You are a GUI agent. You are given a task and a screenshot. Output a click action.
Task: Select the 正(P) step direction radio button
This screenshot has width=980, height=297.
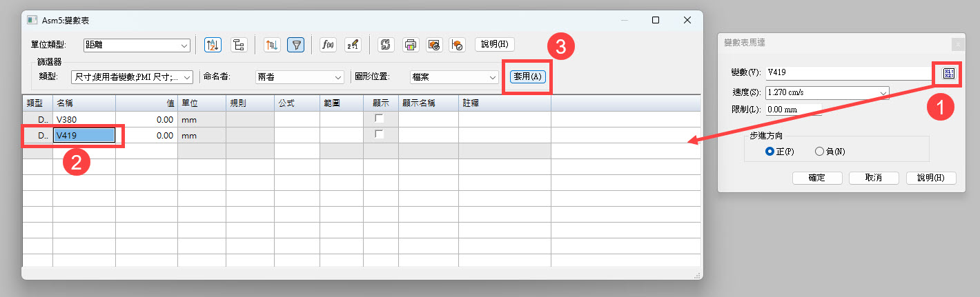pyautogui.click(x=770, y=152)
